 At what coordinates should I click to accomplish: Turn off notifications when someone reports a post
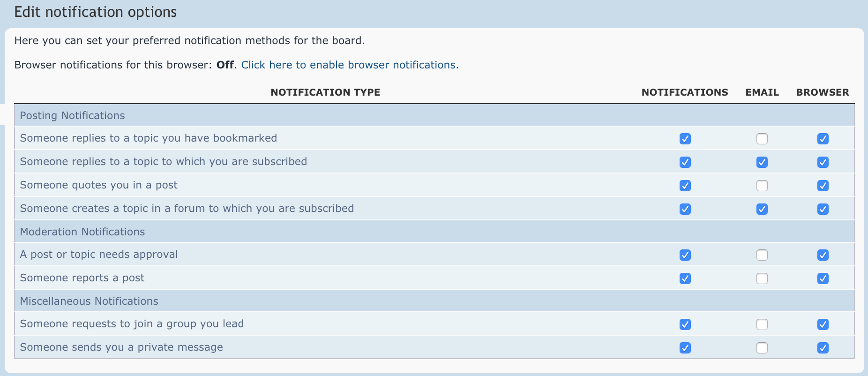[685, 278]
